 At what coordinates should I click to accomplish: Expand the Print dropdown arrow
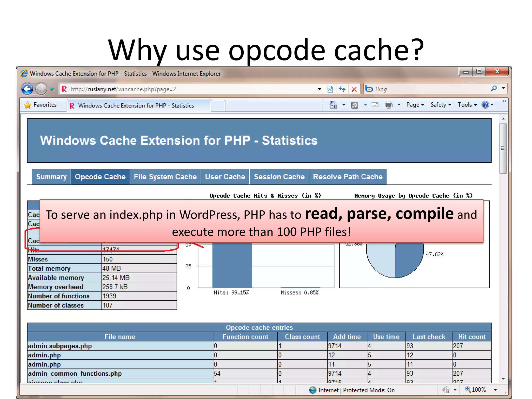[x=399, y=105]
